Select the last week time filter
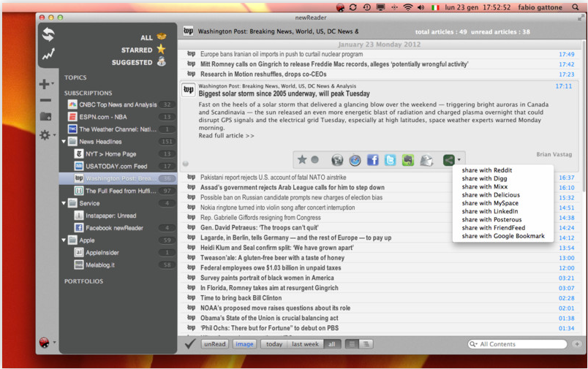 tap(305, 344)
